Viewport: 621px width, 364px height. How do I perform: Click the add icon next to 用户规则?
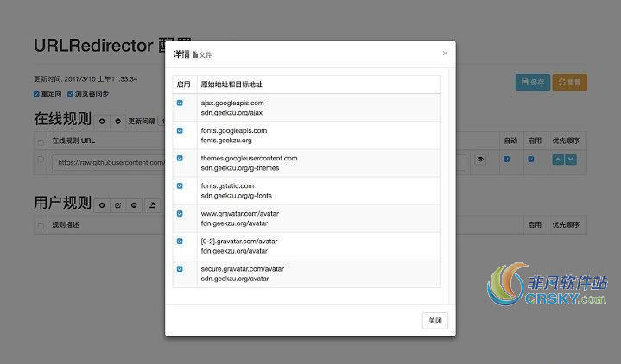(102, 205)
